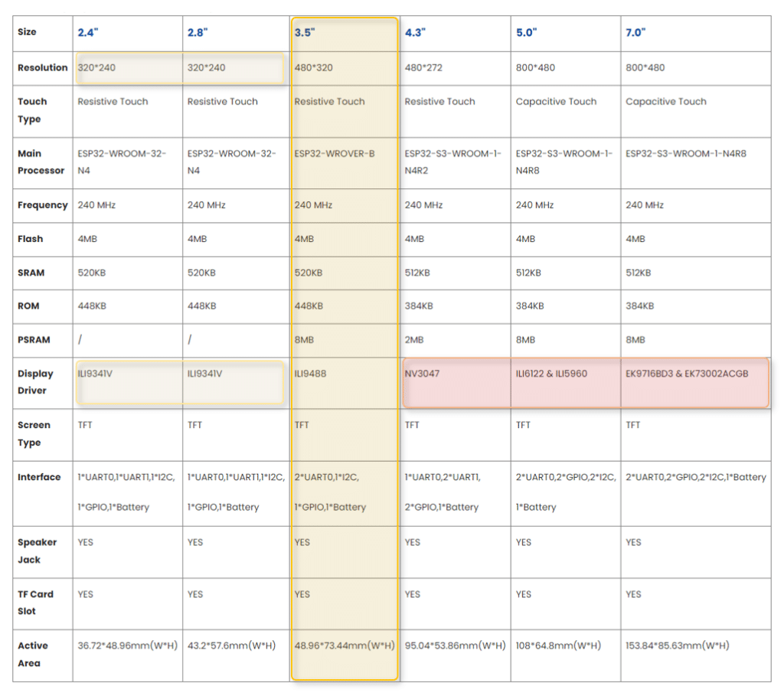The image size is (784, 696).
Task: Select the 'PSRAM' row header
Action: pos(34,340)
